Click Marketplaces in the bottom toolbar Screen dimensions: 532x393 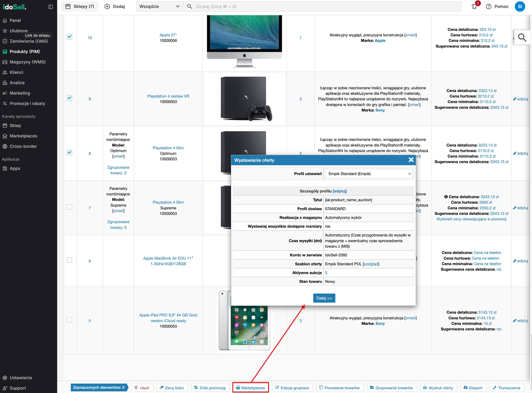pyautogui.click(x=250, y=388)
